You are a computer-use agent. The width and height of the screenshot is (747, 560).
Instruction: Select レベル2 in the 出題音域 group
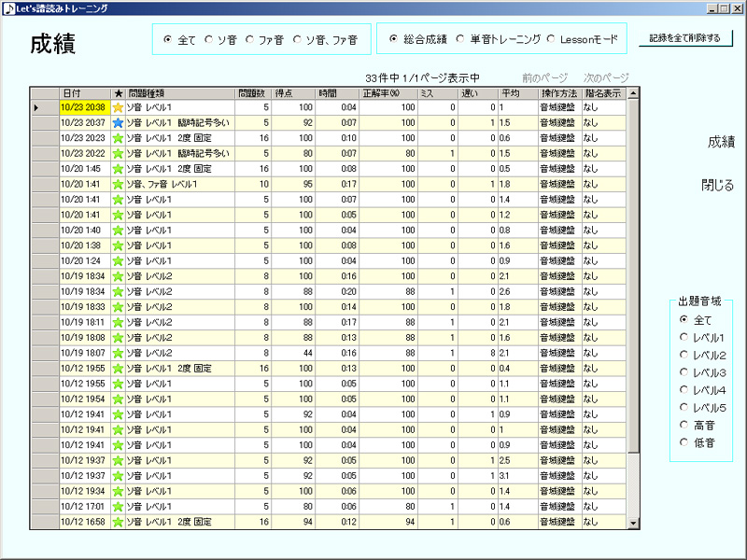click(x=684, y=355)
